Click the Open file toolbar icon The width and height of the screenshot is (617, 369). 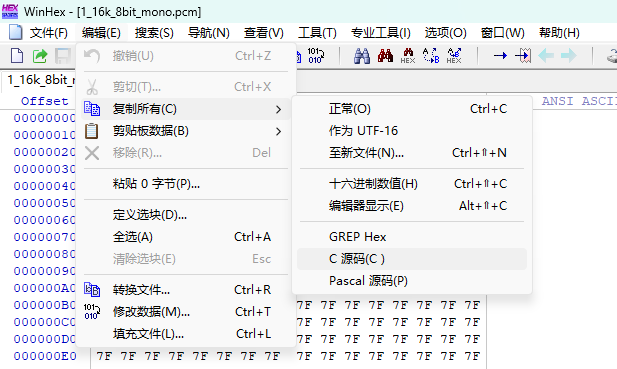point(39,56)
